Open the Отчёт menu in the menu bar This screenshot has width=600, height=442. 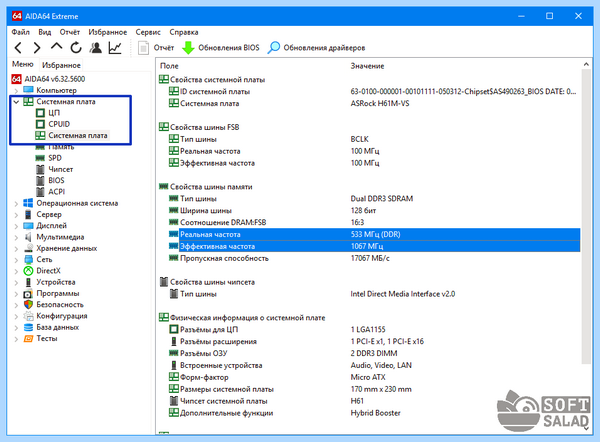coord(70,32)
